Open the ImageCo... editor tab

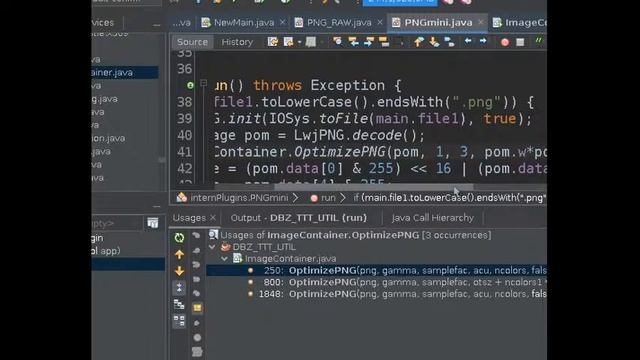coord(519,23)
